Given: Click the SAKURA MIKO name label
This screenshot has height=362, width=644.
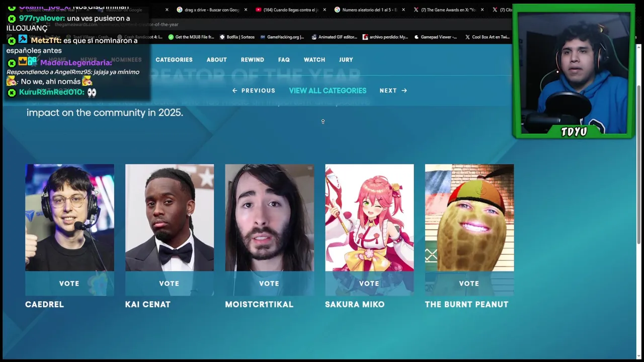Looking at the screenshot, I should tap(355, 304).
